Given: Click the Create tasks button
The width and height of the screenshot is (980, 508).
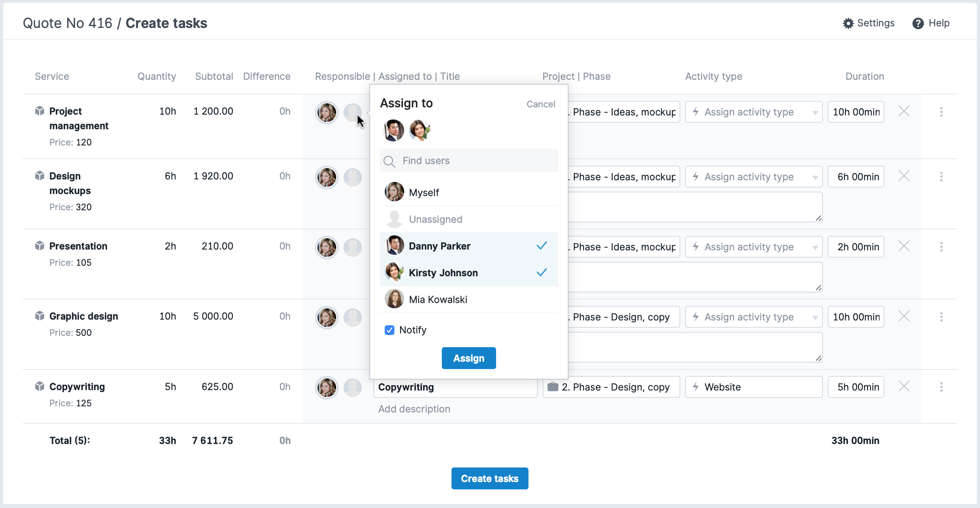Looking at the screenshot, I should (490, 478).
